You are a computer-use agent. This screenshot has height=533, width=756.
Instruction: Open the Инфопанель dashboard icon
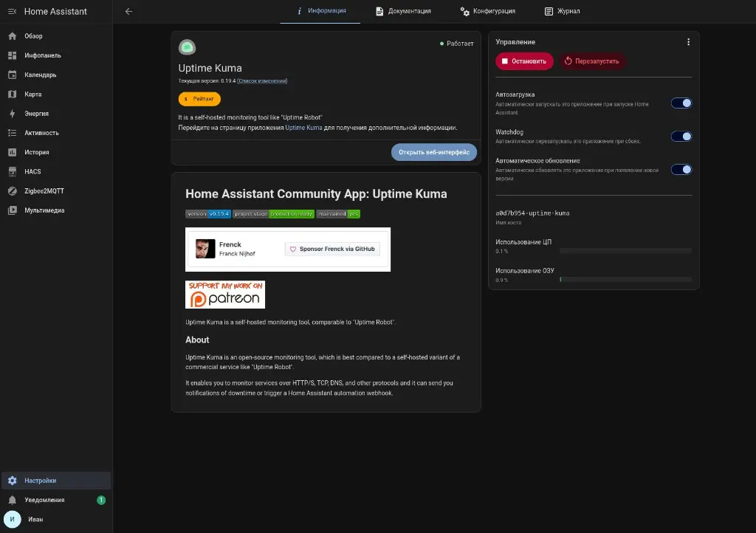click(x=12, y=55)
